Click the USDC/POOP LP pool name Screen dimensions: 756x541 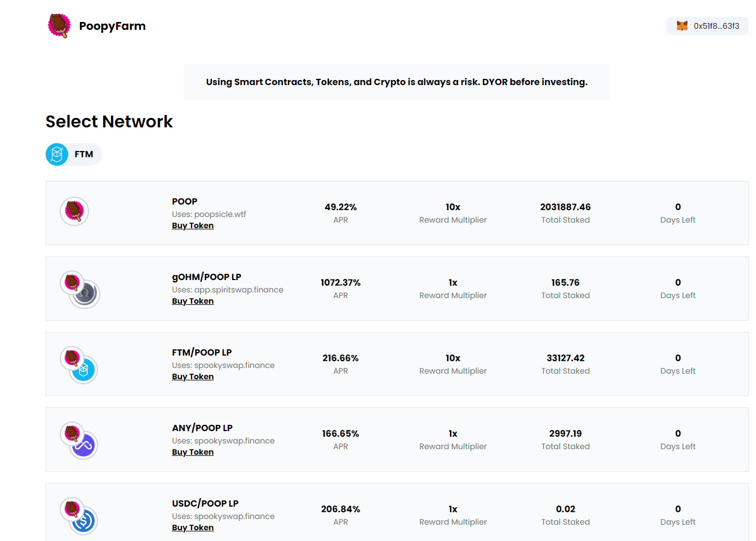point(205,503)
